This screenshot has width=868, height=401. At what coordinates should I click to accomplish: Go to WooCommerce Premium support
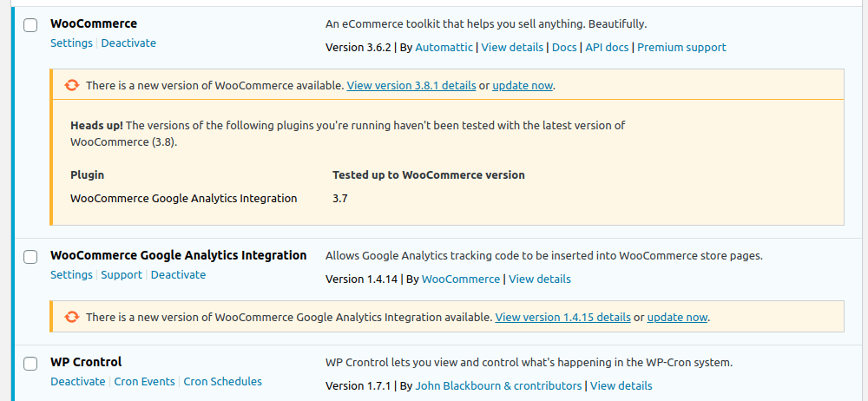tap(681, 48)
